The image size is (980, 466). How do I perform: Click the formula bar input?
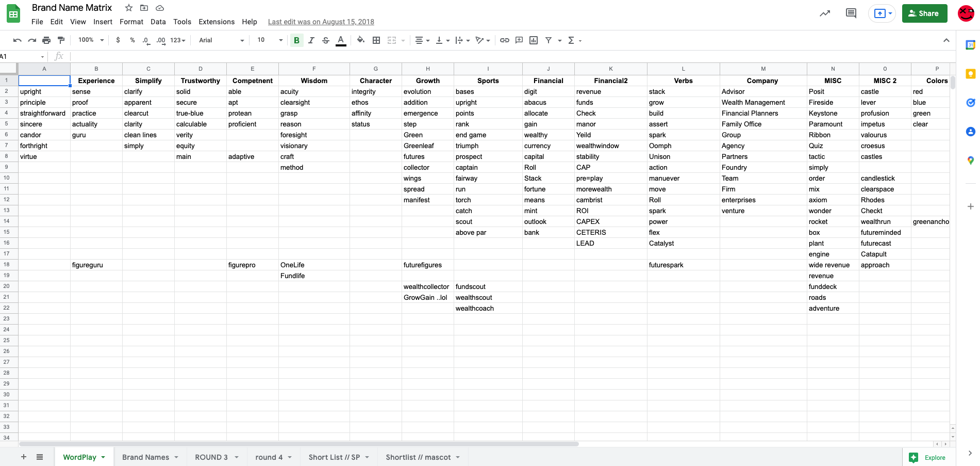tap(206, 56)
